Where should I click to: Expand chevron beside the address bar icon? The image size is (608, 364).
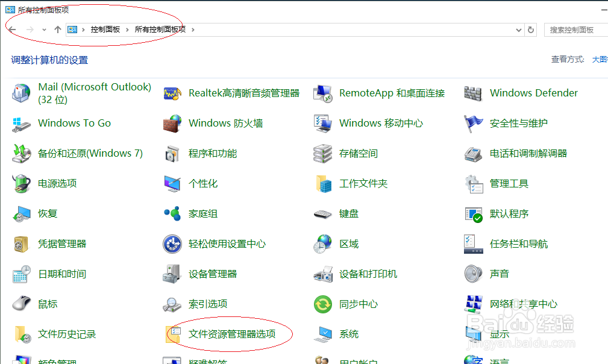pos(83,30)
